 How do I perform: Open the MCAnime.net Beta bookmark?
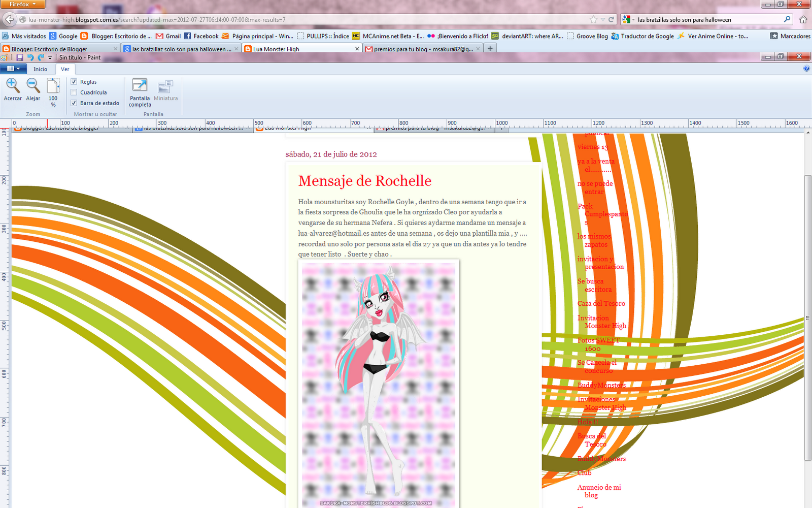pyautogui.click(x=388, y=36)
